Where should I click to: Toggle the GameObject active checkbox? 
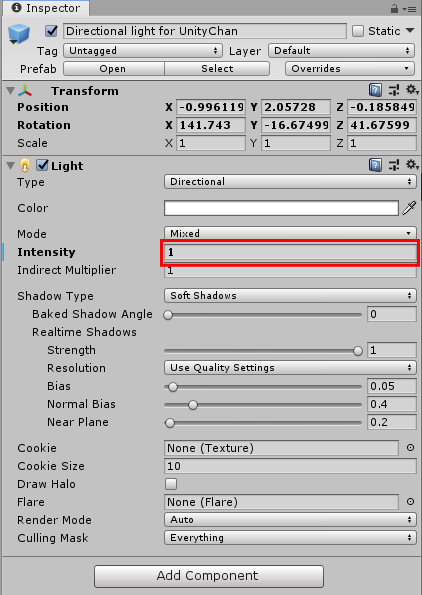(51, 31)
